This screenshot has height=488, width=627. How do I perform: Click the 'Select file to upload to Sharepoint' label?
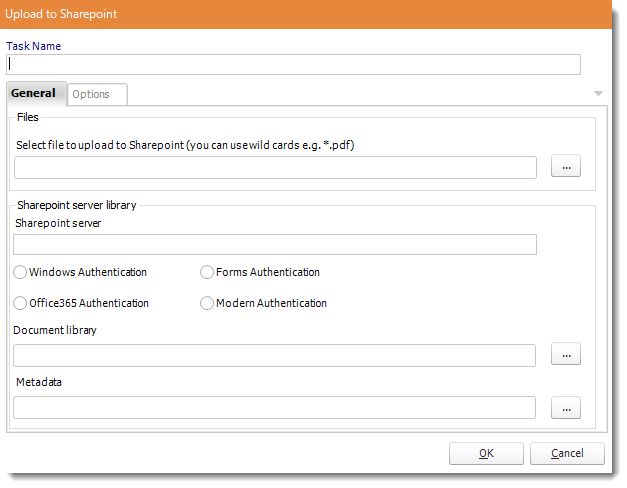coord(185,145)
